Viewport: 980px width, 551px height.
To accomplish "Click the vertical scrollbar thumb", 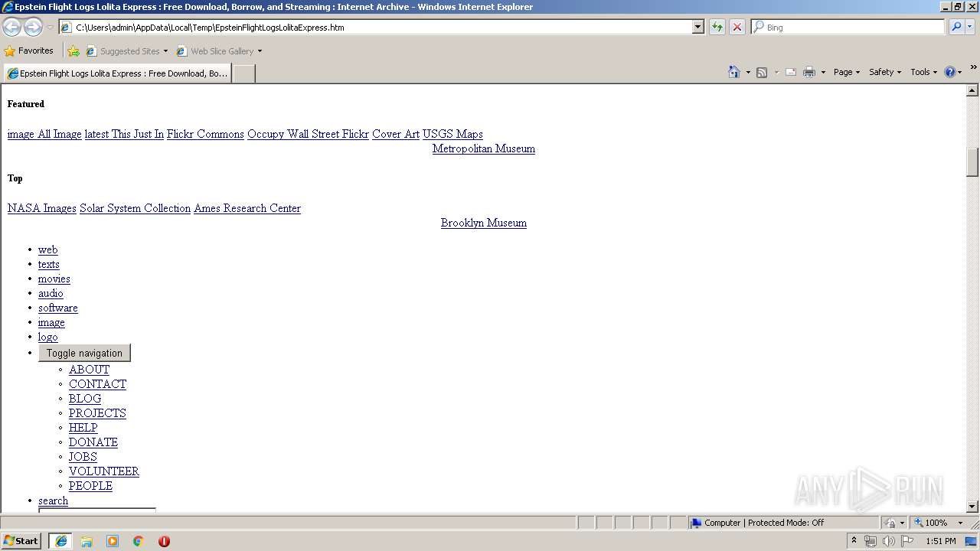I will point(972,162).
